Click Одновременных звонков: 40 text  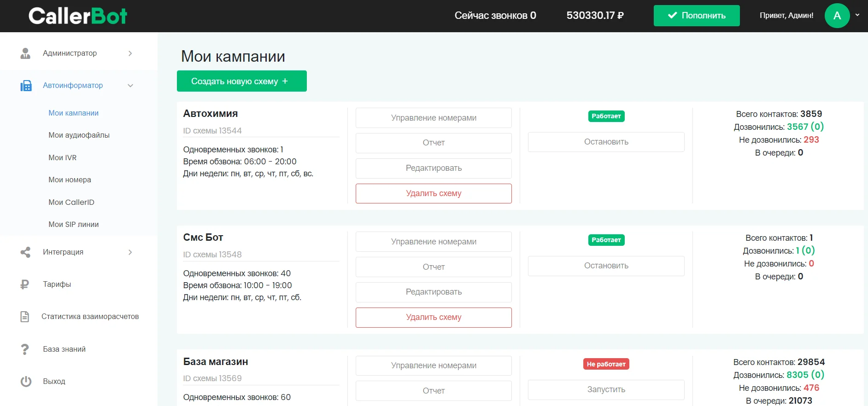point(237,273)
